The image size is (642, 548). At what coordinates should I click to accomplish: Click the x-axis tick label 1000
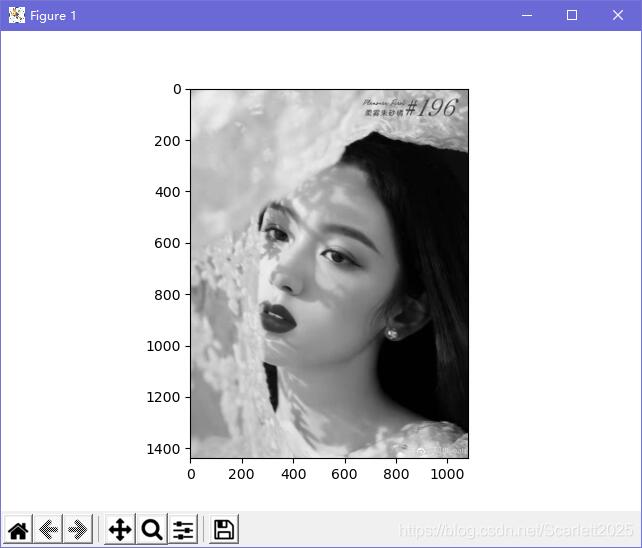tap(447, 474)
